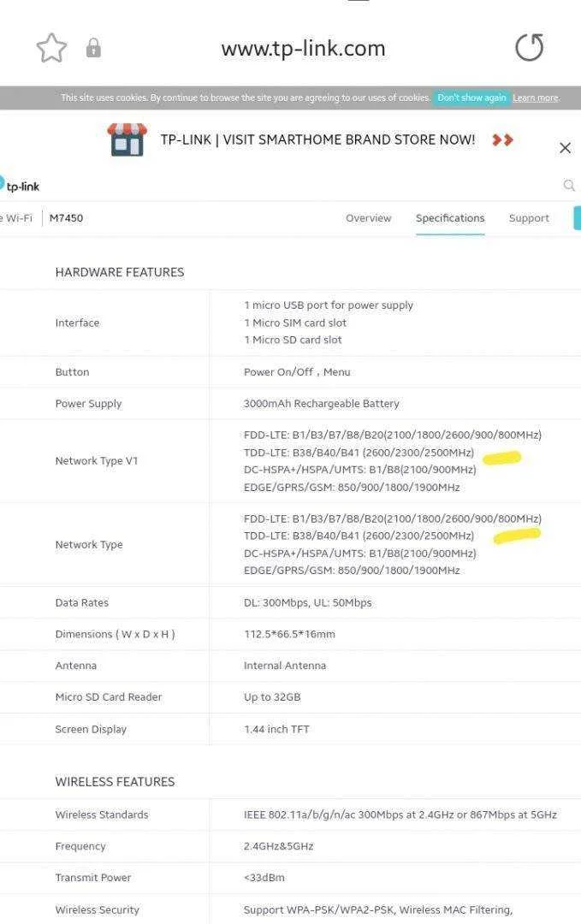Select 'Up to 32GB' value
This screenshot has width=581, height=924.
[x=272, y=697]
